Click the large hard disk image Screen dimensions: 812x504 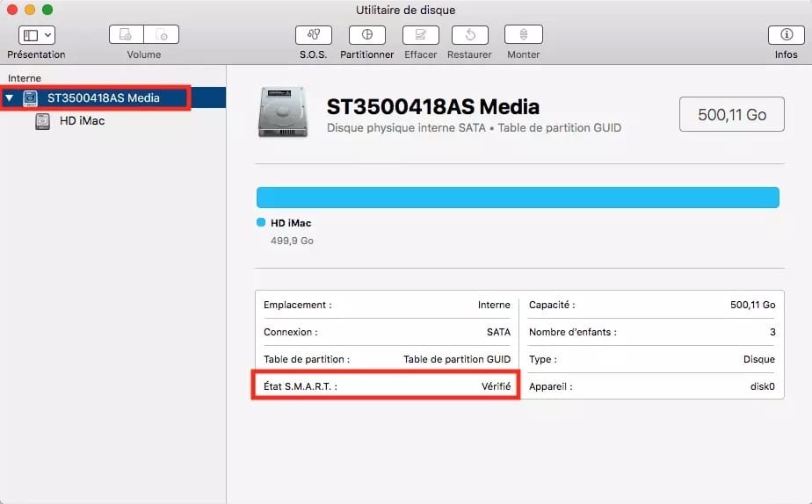283,112
